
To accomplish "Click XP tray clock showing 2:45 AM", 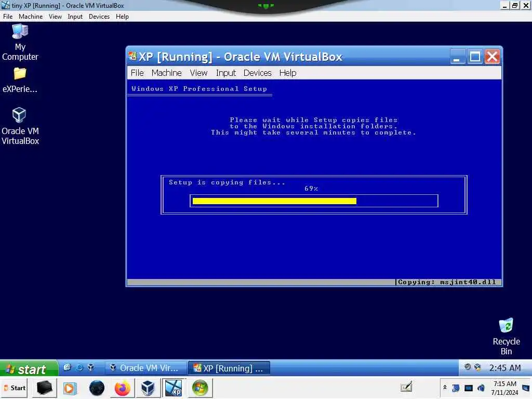I will point(505,368).
